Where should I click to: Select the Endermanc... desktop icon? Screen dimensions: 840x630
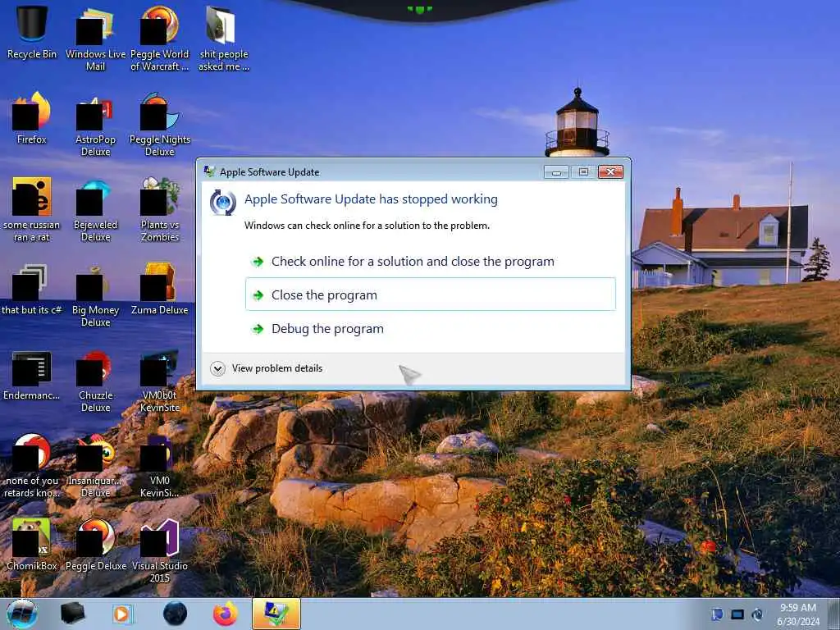[32, 375]
